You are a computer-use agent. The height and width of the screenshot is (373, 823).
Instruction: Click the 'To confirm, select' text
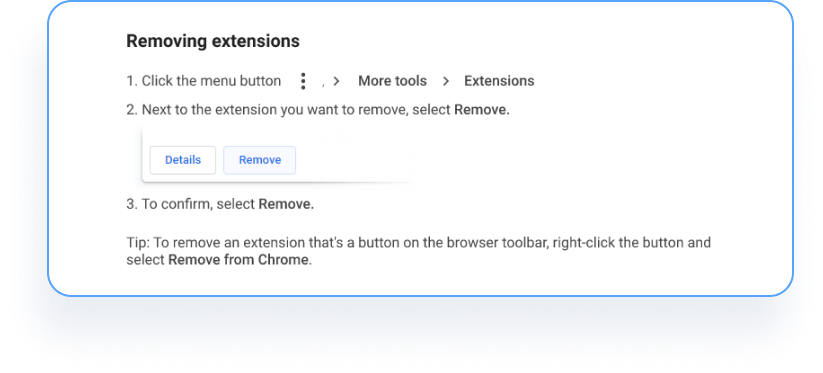[198, 204]
